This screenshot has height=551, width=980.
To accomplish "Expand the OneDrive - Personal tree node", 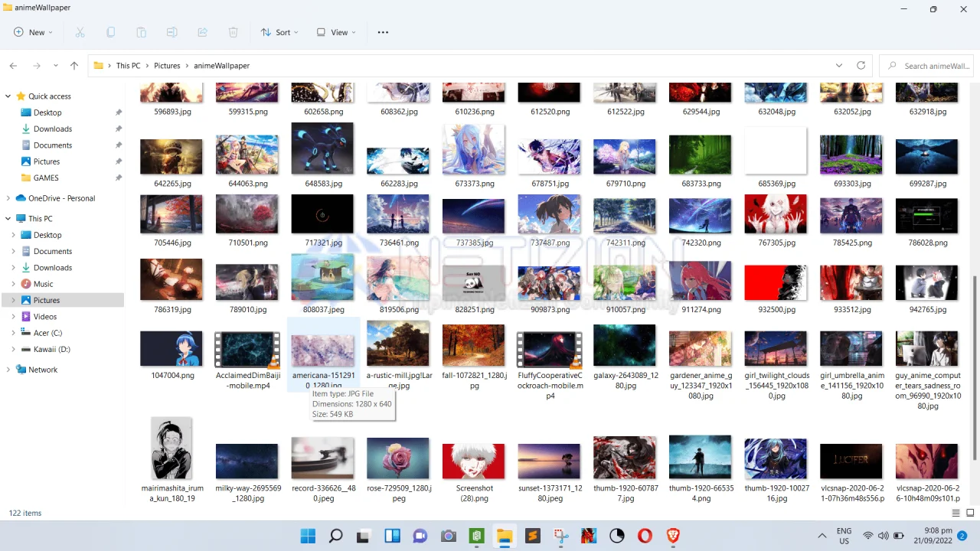I will [8, 198].
